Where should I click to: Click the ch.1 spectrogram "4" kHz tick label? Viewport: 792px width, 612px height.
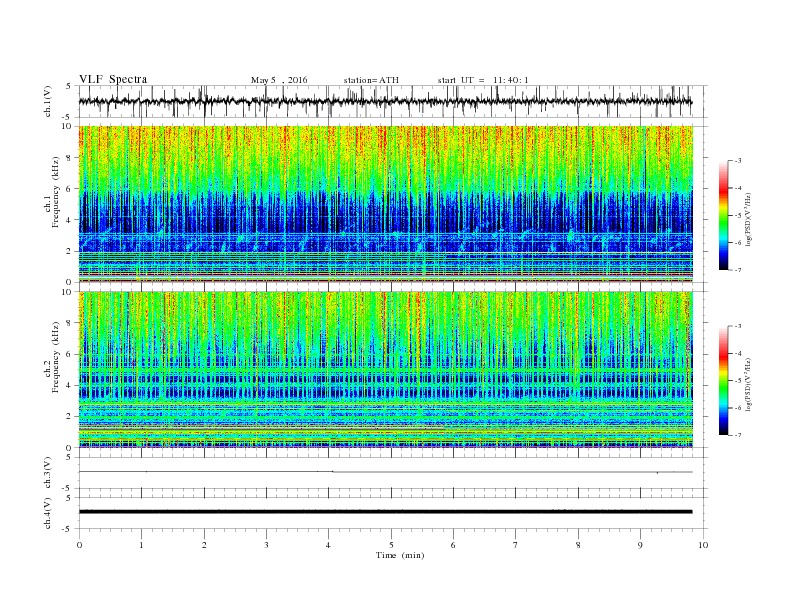point(69,220)
